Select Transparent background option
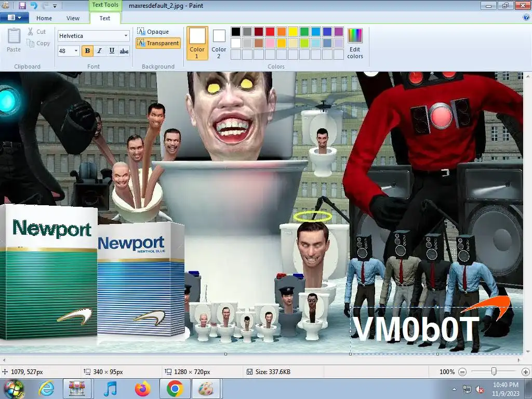Viewport: 532px width, 399px height. (158, 43)
